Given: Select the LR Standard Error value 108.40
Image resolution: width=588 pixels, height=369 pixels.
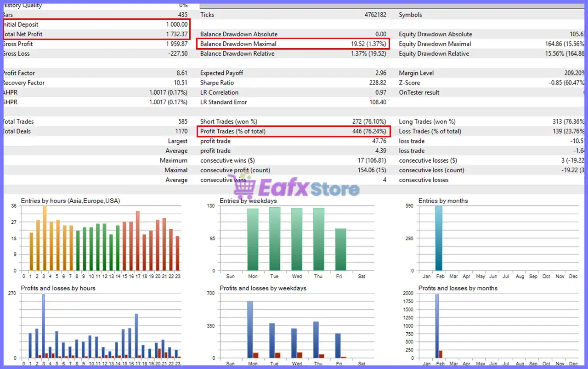Looking at the screenshot, I should (378, 102).
